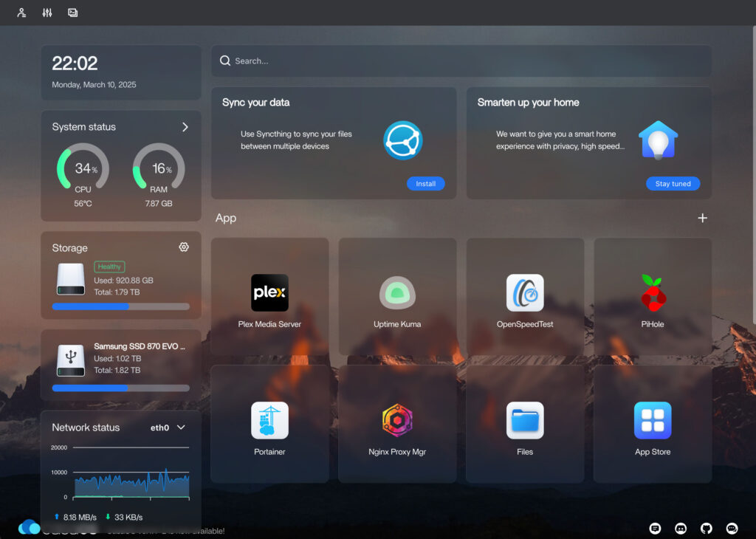Install Syncthing from the promo card
This screenshot has height=539, width=756.
click(x=426, y=183)
